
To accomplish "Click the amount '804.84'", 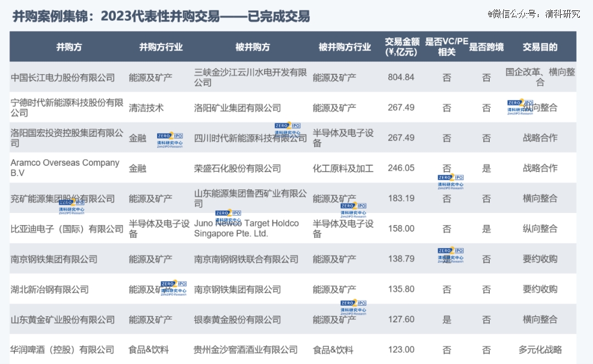I will click(401, 77).
